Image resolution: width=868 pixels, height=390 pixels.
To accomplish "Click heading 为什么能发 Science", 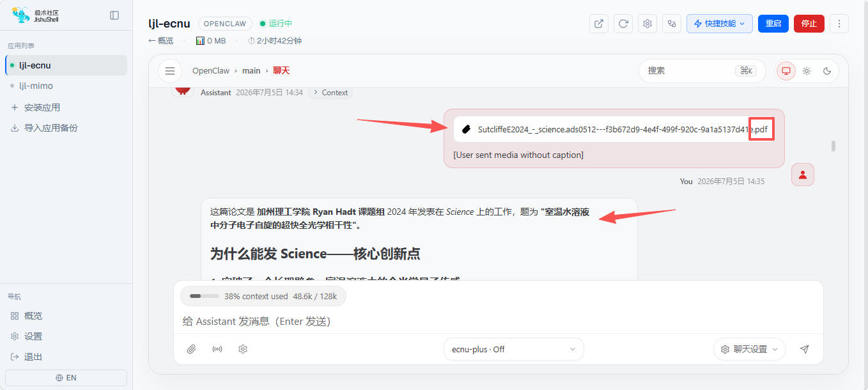I will (315, 254).
